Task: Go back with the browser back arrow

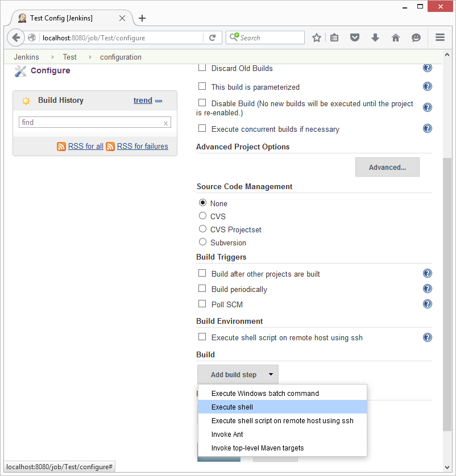Action: pos(16,37)
